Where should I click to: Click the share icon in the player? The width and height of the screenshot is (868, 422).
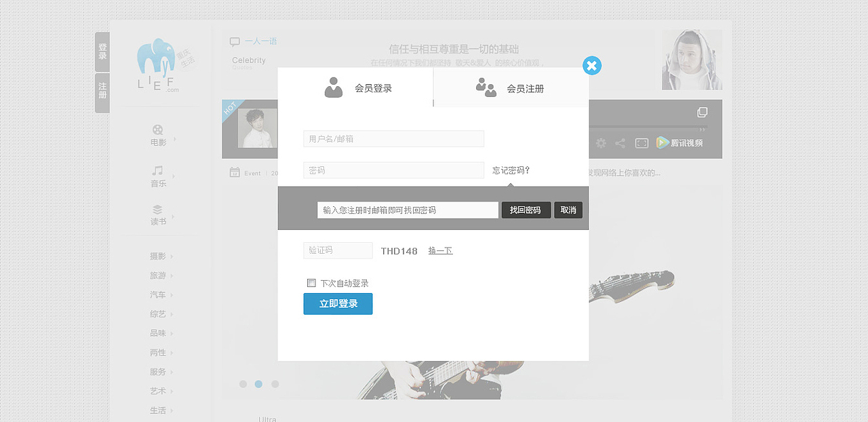[x=620, y=143]
